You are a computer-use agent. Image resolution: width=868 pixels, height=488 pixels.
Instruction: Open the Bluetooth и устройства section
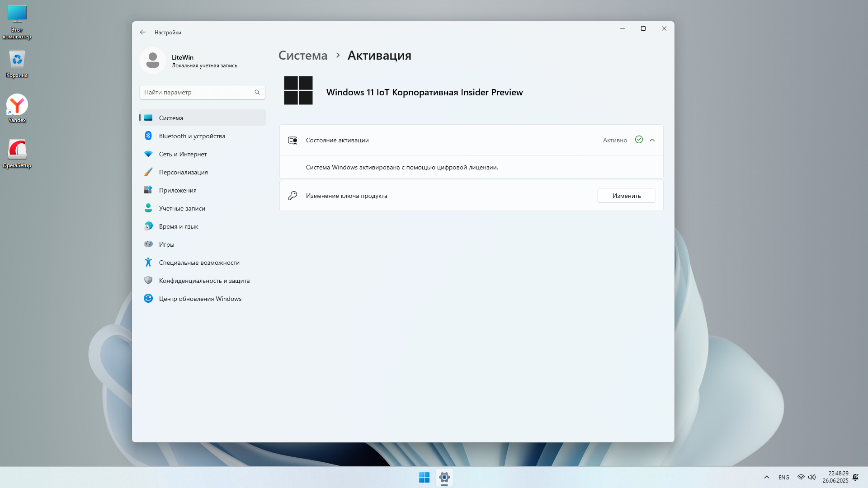(192, 136)
